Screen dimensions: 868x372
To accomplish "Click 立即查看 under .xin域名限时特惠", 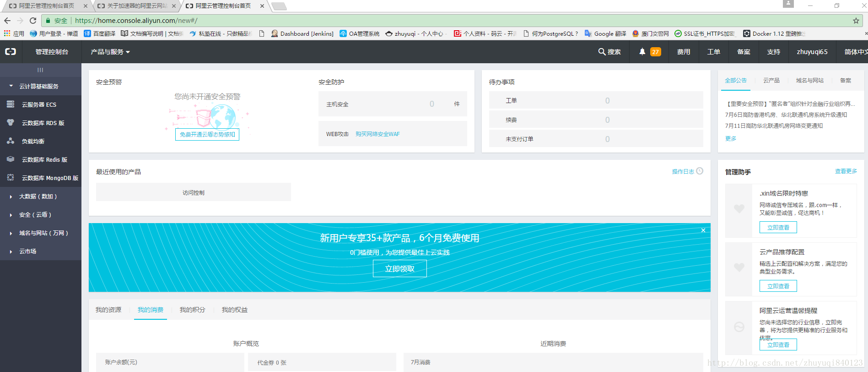I will click(x=778, y=227).
